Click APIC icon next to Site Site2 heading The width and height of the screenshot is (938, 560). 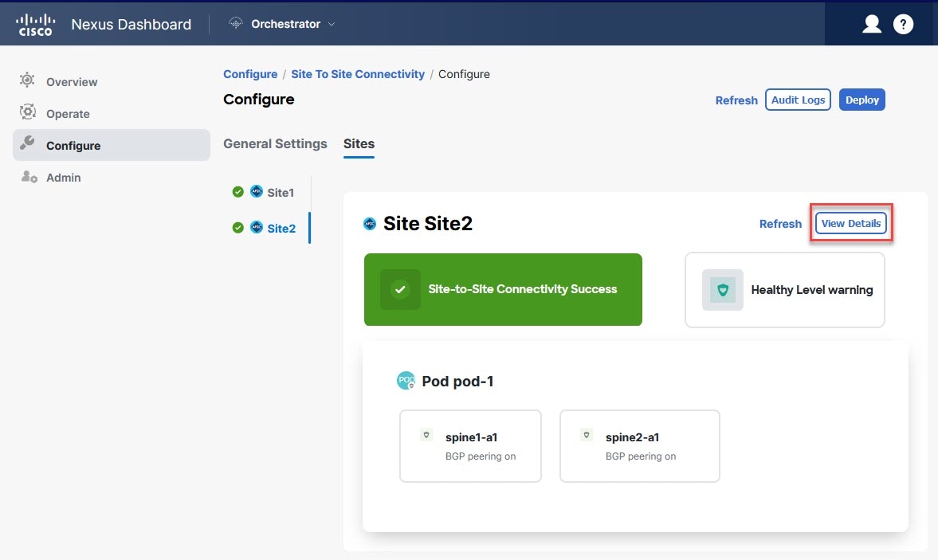pos(370,224)
